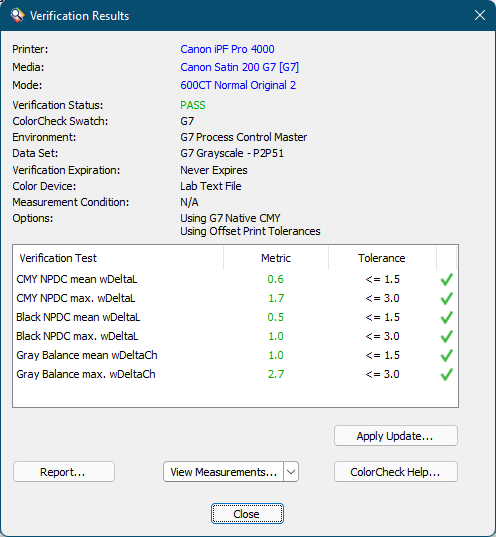The image size is (496, 537).
Task: Open ColorCheck Help...
Action: click(x=396, y=472)
